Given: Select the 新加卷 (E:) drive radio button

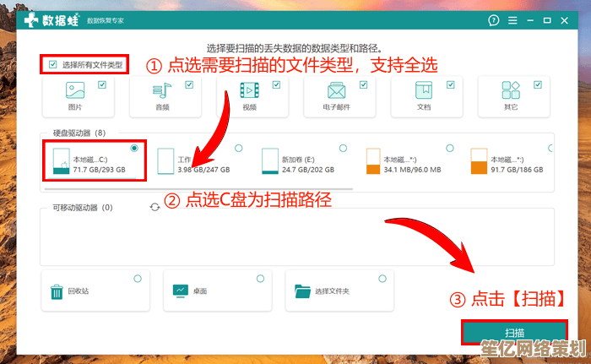Looking at the screenshot, I should click(x=343, y=149).
